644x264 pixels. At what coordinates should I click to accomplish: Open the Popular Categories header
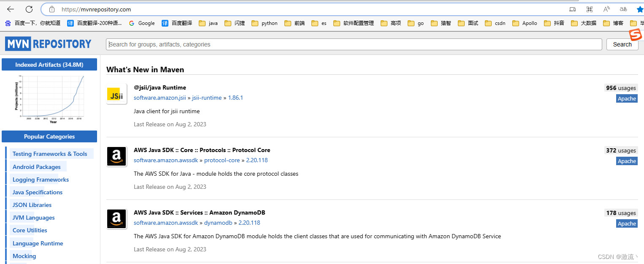click(49, 136)
